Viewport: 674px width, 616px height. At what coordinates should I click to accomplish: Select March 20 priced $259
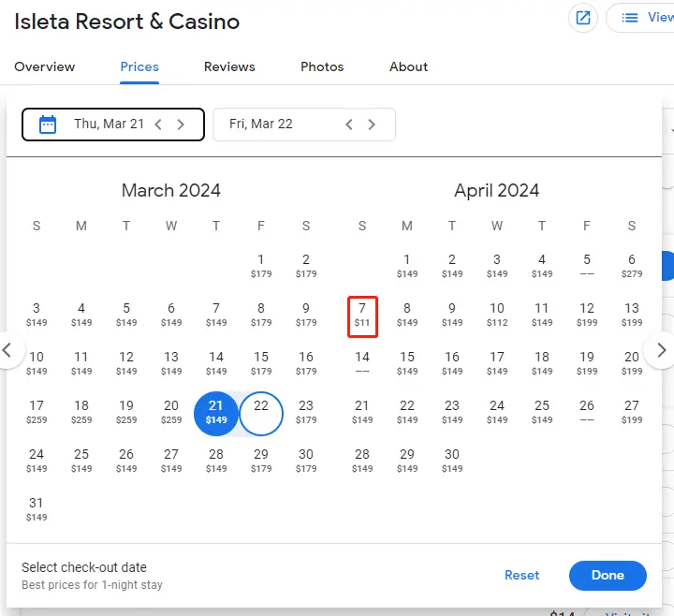click(171, 411)
